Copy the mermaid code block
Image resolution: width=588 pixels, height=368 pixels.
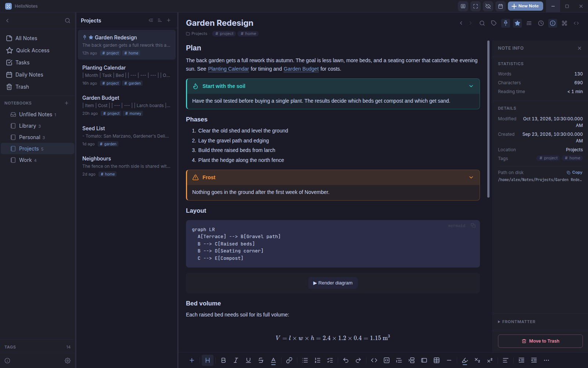(x=473, y=226)
